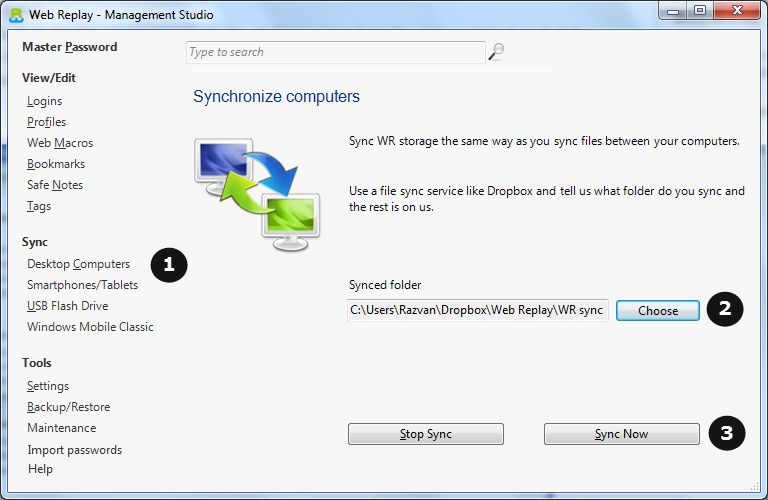Viewport: 768px width, 500px height.
Task: Open Safe Notes
Action: point(55,185)
